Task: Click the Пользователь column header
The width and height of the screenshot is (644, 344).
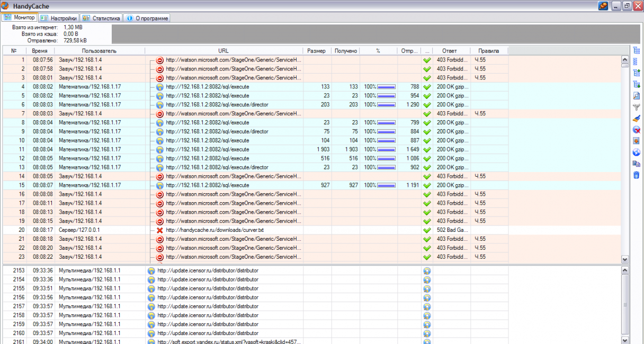Action: tap(99, 51)
